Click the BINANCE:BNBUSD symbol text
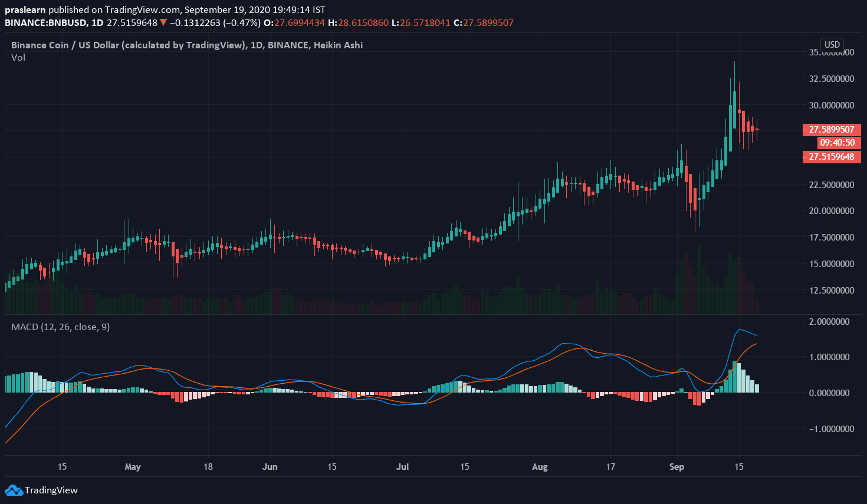Viewport: 867px width, 504px height. pyautogui.click(x=45, y=23)
